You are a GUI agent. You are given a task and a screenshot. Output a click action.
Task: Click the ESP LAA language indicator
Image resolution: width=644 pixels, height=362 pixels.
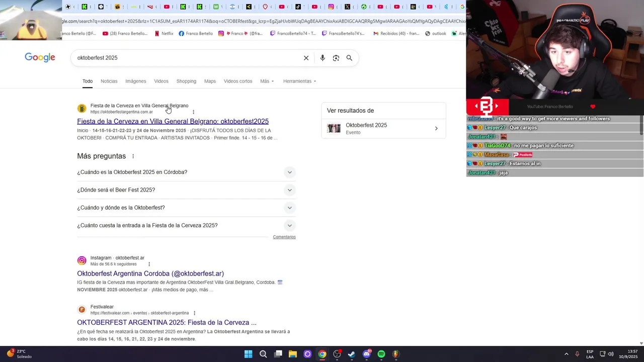(590, 354)
